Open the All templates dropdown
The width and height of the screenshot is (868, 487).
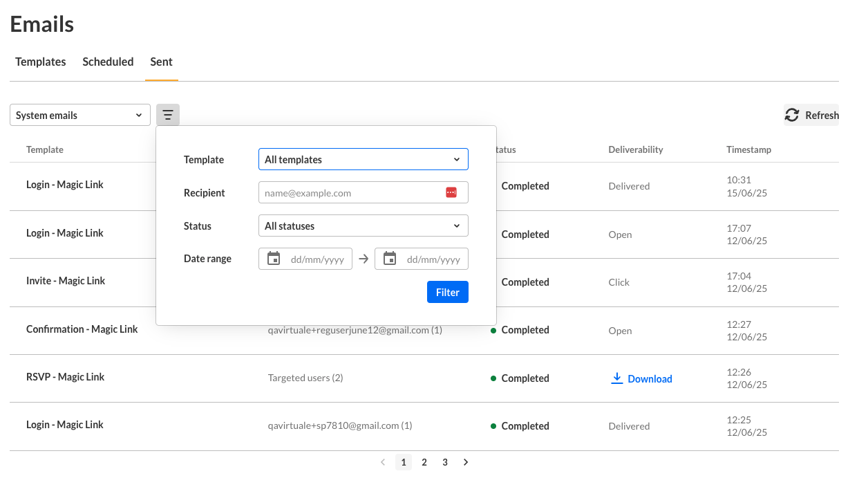tap(363, 159)
